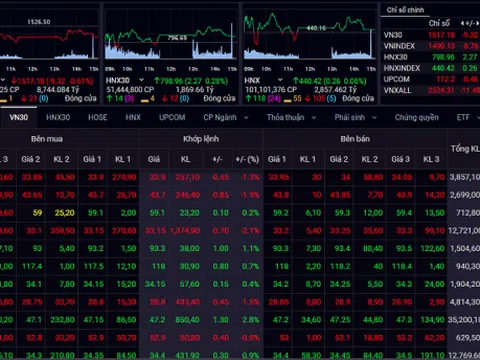This screenshot has width=480, height=360.
Task: Click matched price 33.9 in first row
Action: click(x=158, y=177)
